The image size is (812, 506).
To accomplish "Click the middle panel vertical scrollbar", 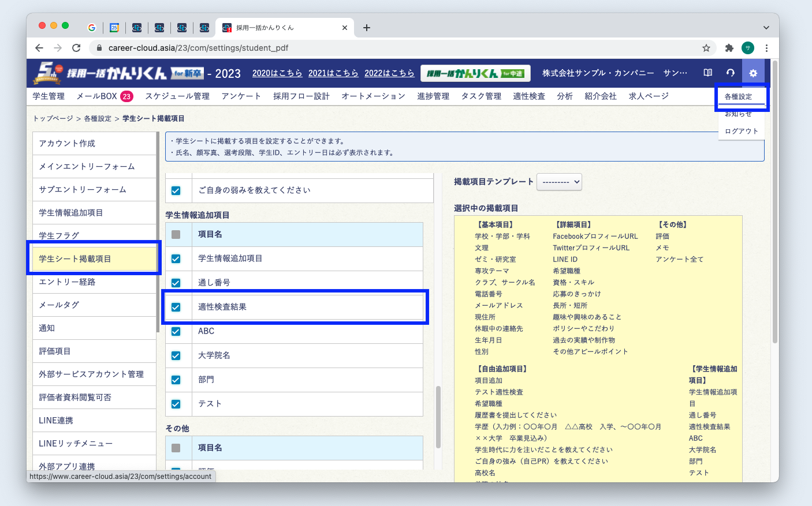I will coord(438,415).
